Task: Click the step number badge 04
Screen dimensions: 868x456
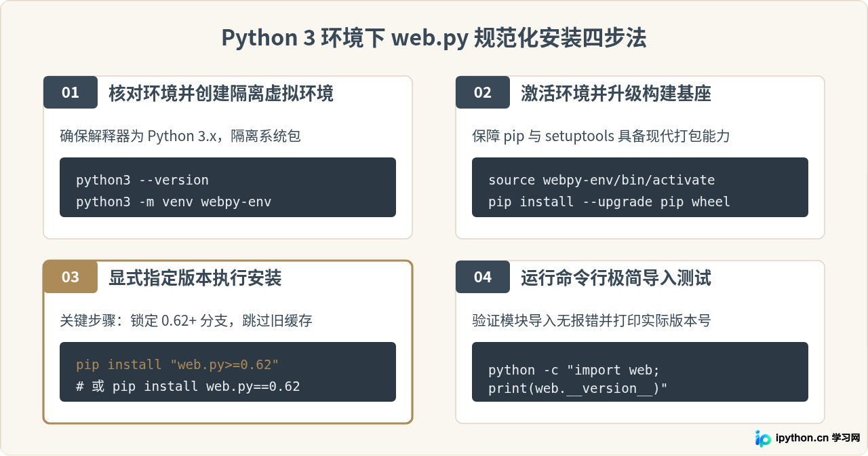Action: [x=483, y=277]
